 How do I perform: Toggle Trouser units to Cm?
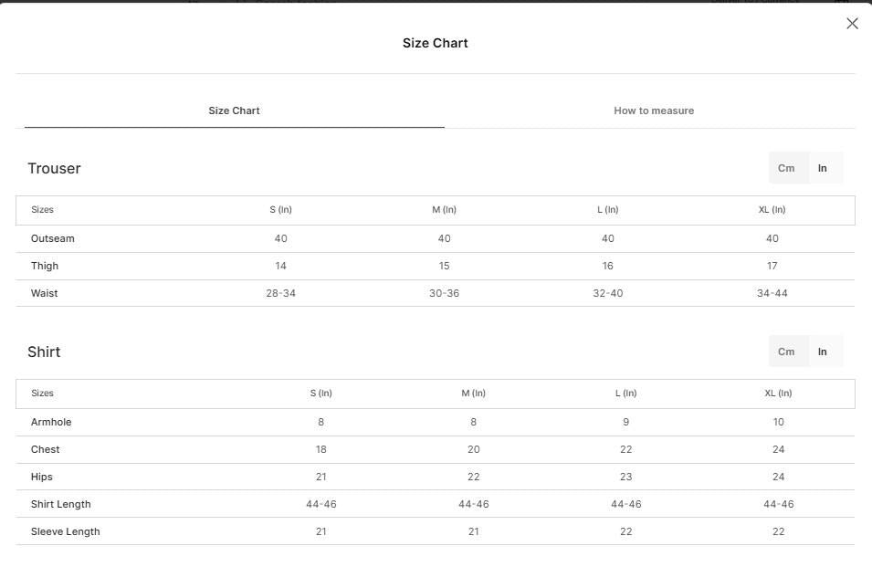click(786, 168)
